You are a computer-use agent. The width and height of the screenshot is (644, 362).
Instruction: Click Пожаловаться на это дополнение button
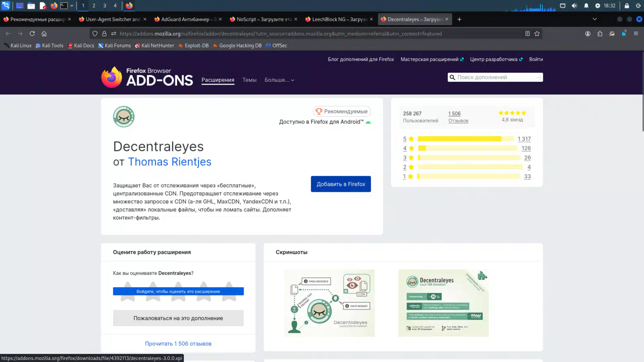178,318
